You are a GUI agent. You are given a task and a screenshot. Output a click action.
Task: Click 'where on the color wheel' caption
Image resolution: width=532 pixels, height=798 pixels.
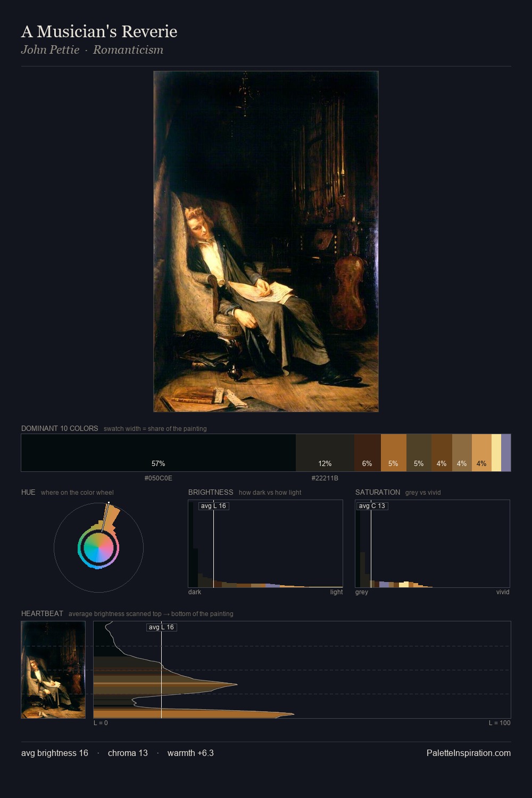pyautogui.click(x=77, y=493)
